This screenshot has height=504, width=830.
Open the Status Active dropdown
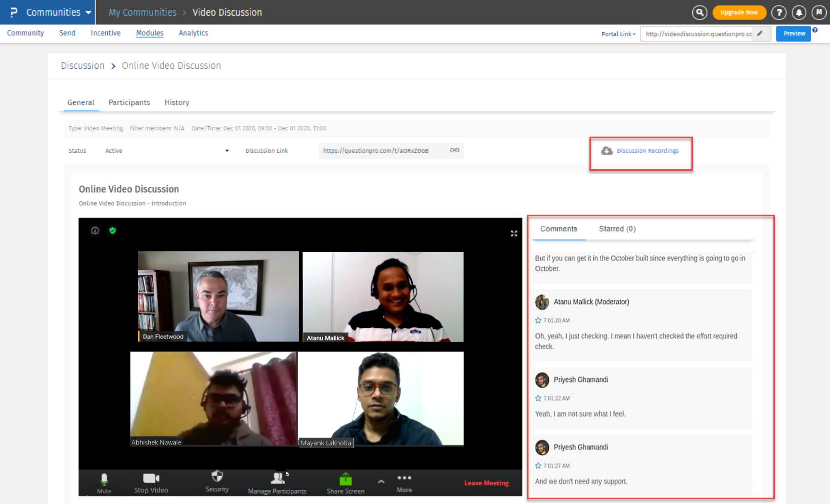166,151
